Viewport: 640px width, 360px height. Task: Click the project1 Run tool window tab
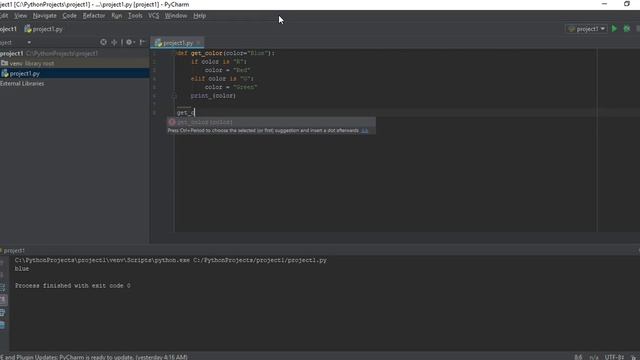13,250
